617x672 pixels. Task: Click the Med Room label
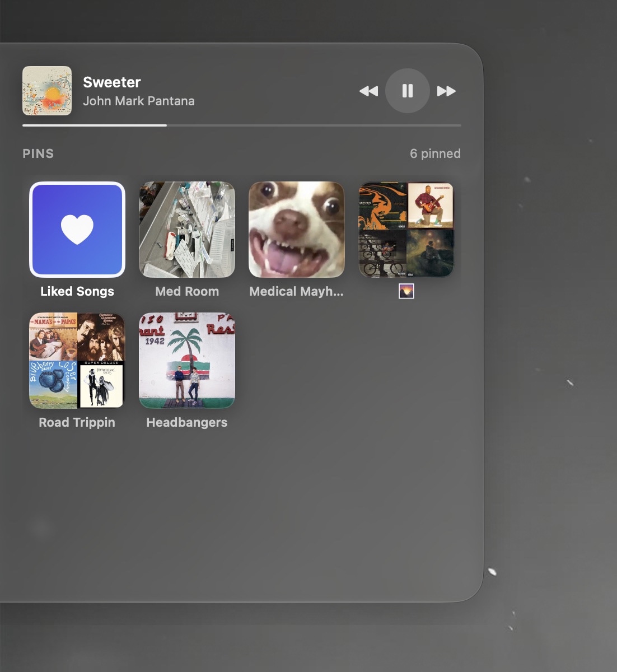(187, 291)
